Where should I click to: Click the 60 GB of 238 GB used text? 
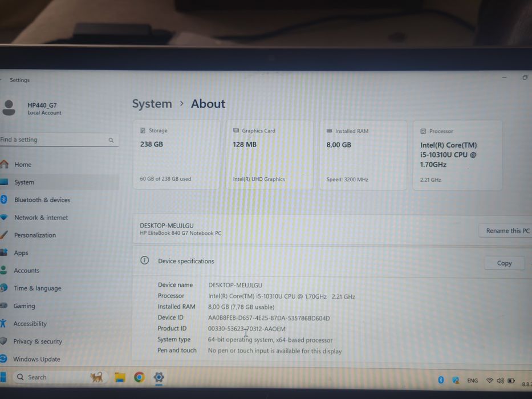[165, 179]
